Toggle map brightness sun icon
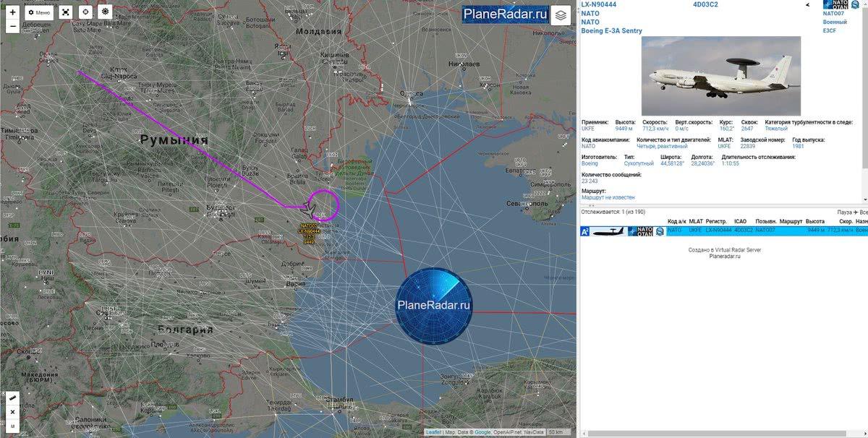The image size is (868, 438). pos(105,12)
